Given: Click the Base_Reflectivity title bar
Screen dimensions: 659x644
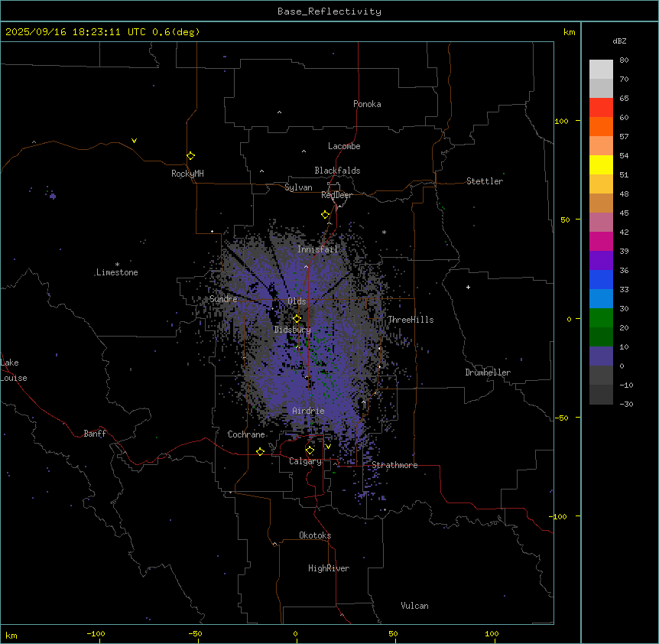Looking at the screenshot, I should pos(329,11).
